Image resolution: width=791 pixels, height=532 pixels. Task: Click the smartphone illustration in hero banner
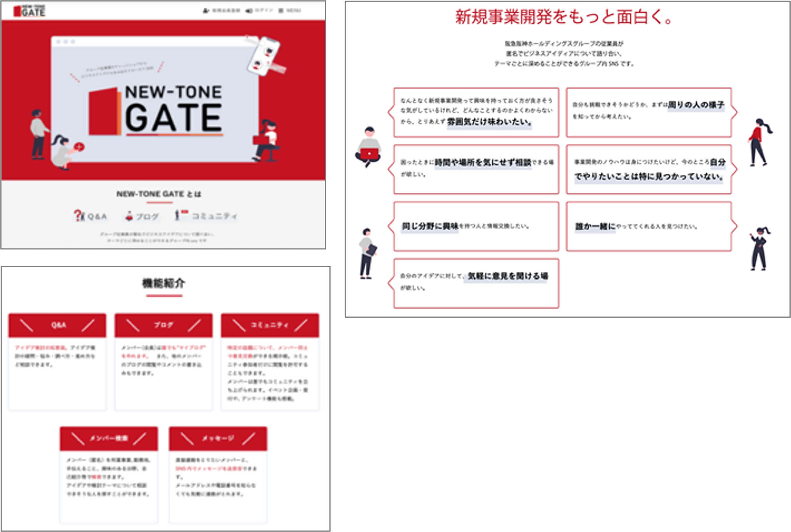click(x=264, y=56)
